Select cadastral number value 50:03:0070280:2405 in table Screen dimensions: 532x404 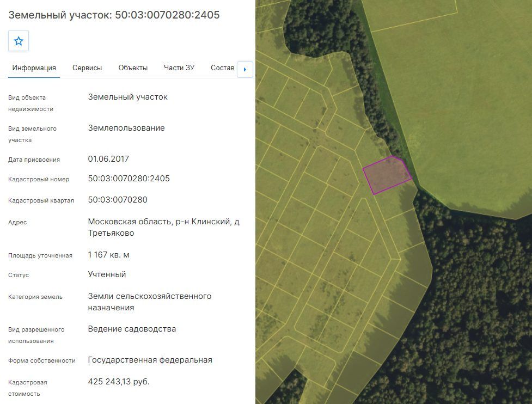(x=129, y=179)
